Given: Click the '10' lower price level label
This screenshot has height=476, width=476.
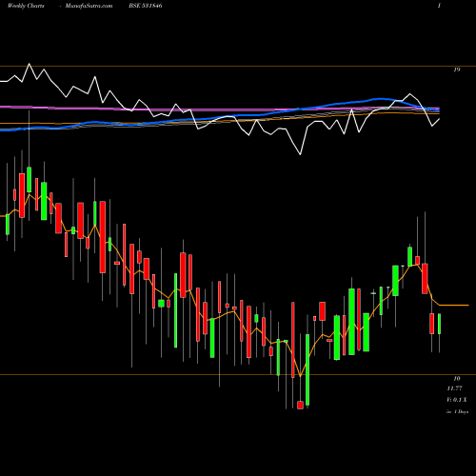Looking at the screenshot, I should (x=457, y=379).
